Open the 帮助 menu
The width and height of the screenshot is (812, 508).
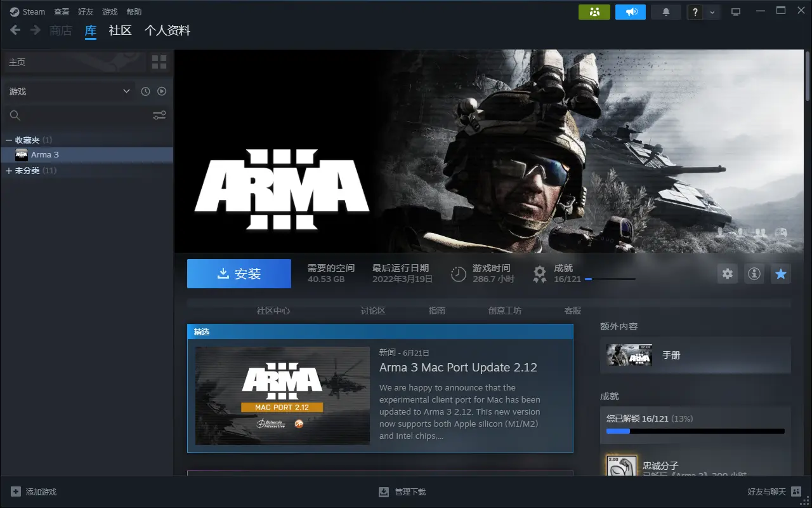click(x=134, y=12)
